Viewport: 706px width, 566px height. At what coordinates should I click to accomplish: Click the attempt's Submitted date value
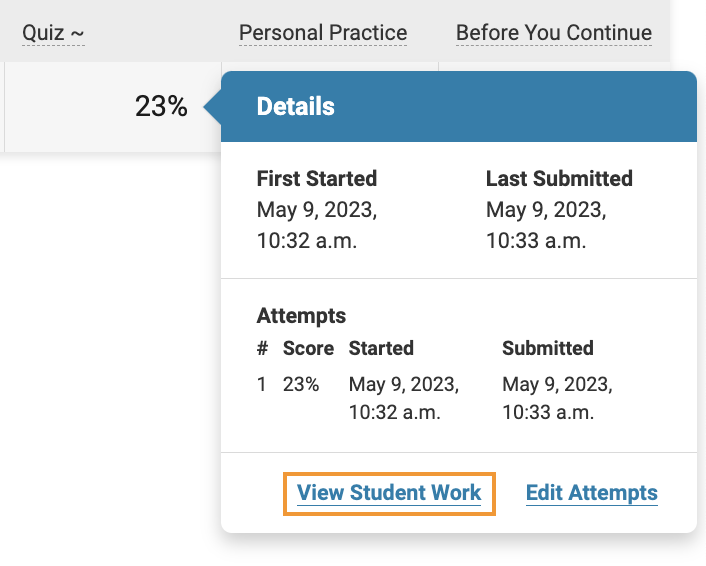[557, 398]
